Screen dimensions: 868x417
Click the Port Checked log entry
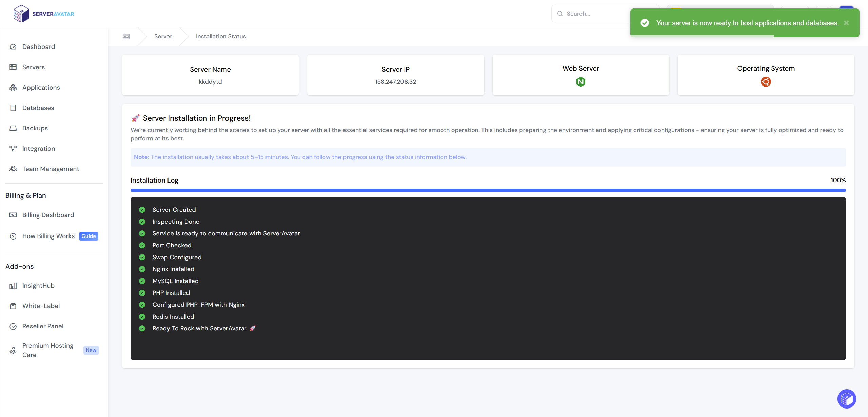(172, 245)
